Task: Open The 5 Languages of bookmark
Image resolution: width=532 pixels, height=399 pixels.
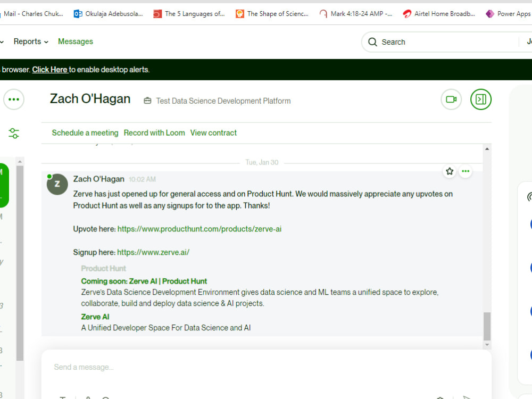Action: [x=189, y=14]
